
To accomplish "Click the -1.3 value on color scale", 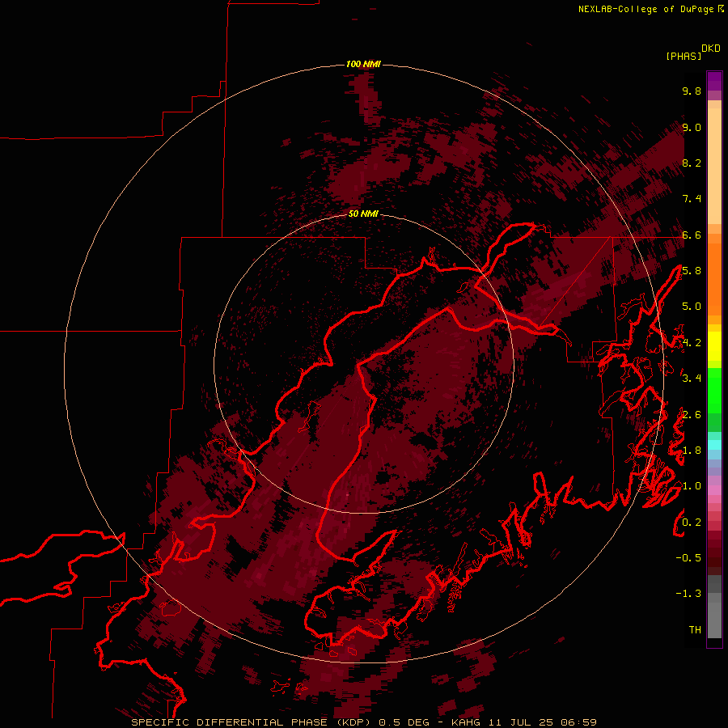I will 688,594.
